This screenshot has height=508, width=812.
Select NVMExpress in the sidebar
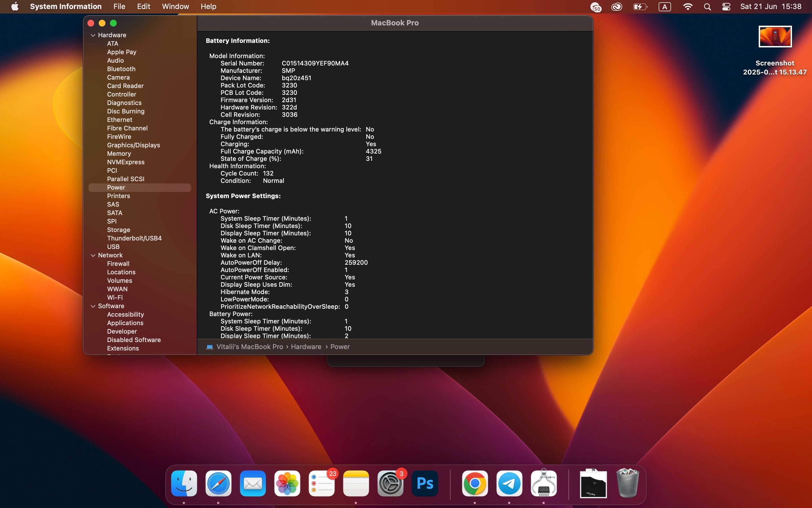tap(126, 162)
